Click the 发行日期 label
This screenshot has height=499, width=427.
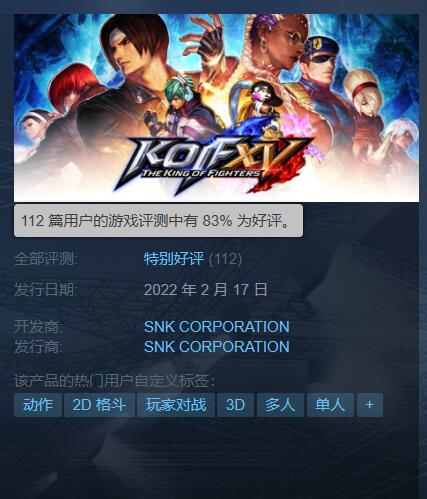pyautogui.click(x=45, y=289)
